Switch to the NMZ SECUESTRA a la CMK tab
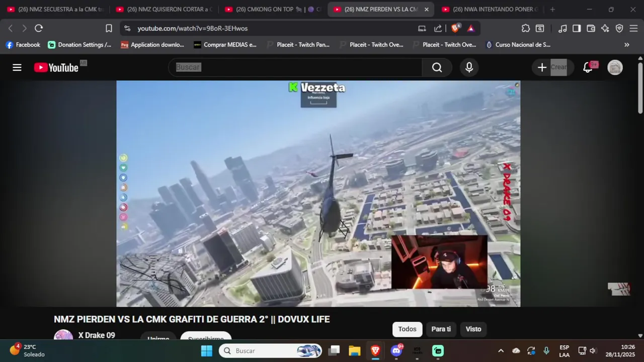 [x=55, y=9]
